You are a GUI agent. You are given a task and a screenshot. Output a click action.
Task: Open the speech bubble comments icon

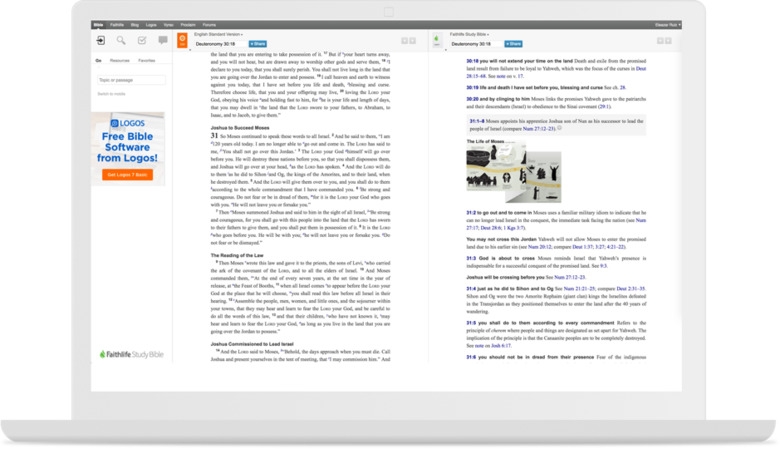(x=163, y=40)
